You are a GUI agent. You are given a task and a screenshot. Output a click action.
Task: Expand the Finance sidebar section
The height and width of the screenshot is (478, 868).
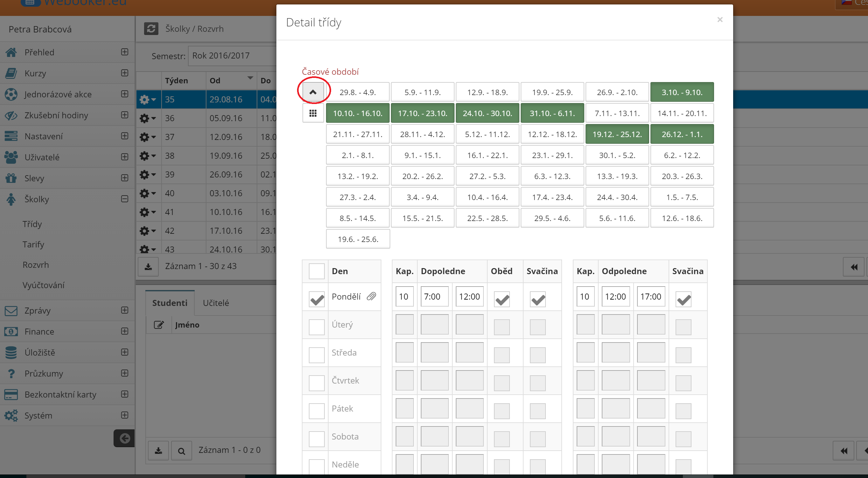point(124,331)
